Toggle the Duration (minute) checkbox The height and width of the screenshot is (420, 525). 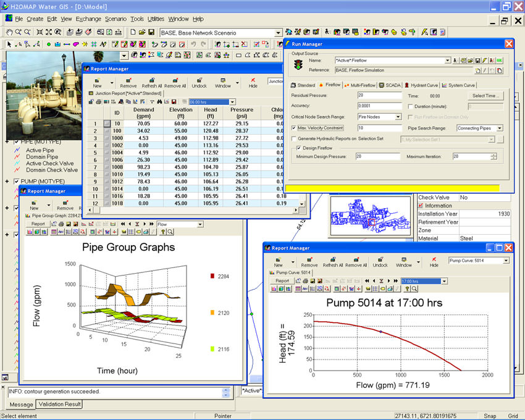click(x=410, y=106)
